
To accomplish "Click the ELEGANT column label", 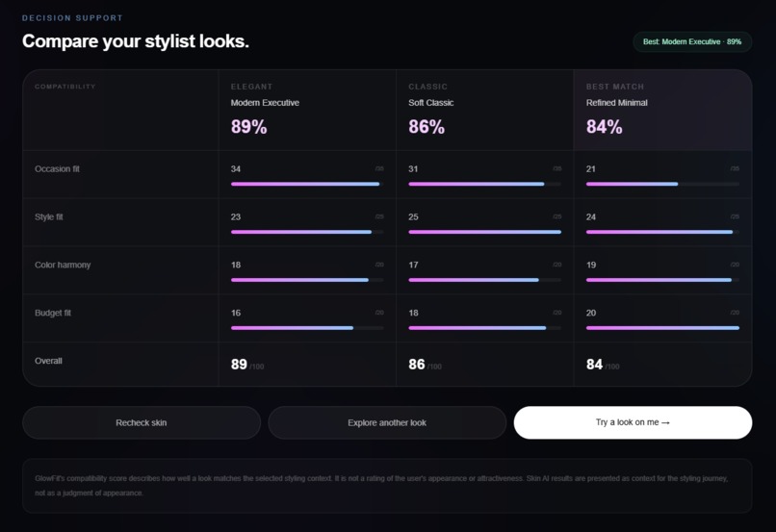I will click(x=251, y=87).
